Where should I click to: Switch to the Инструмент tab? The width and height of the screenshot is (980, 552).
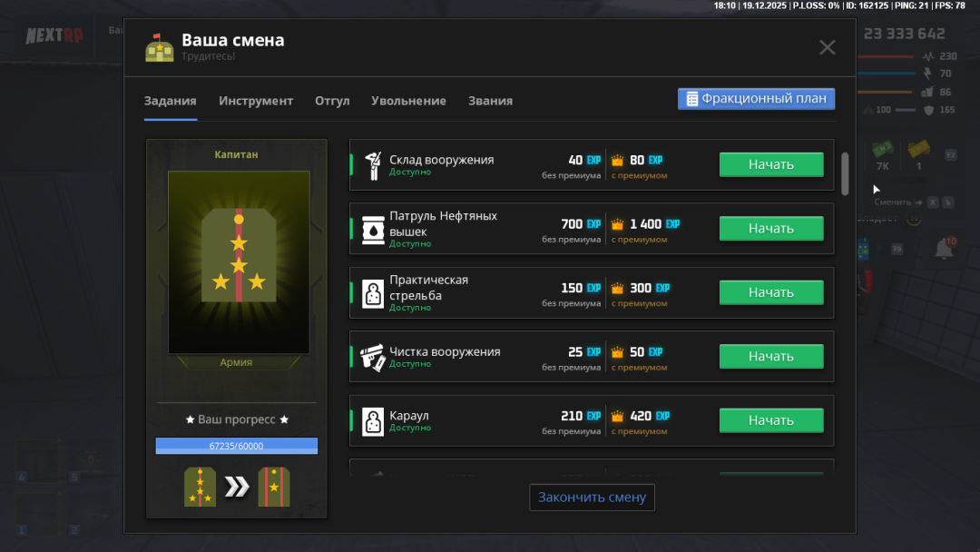[256, 101]
